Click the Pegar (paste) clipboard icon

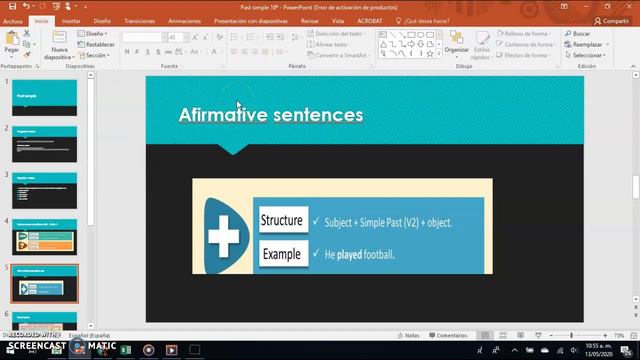(12, 38)
